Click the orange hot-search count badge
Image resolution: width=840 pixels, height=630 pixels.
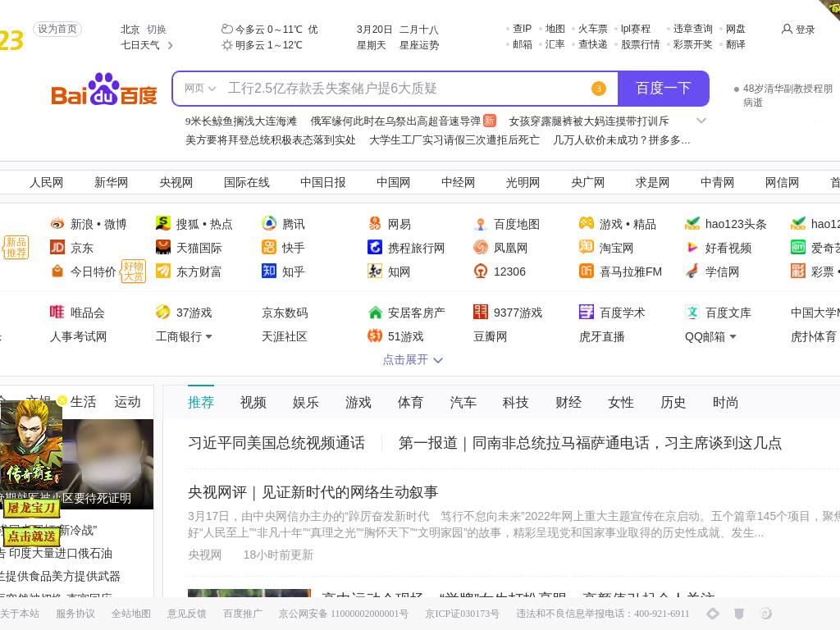pyautogui.click(x=598, y=89)
